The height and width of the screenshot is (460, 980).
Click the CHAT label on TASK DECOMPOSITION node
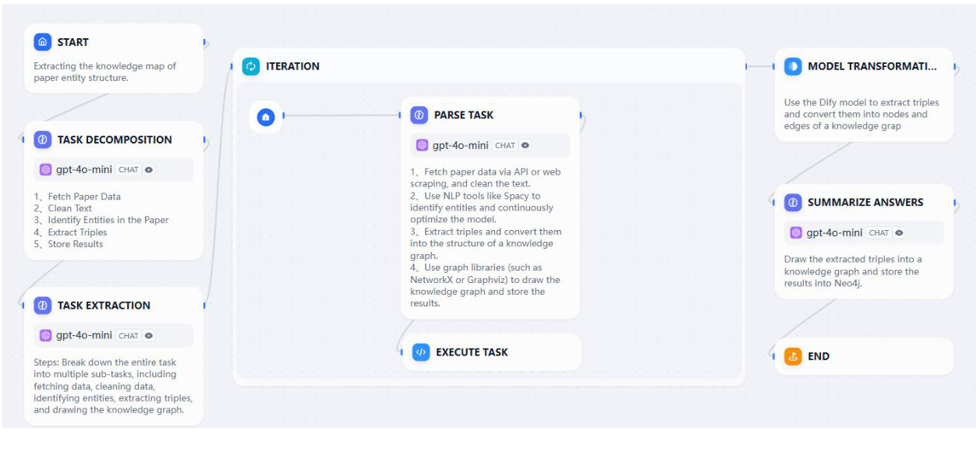point(129,169)
